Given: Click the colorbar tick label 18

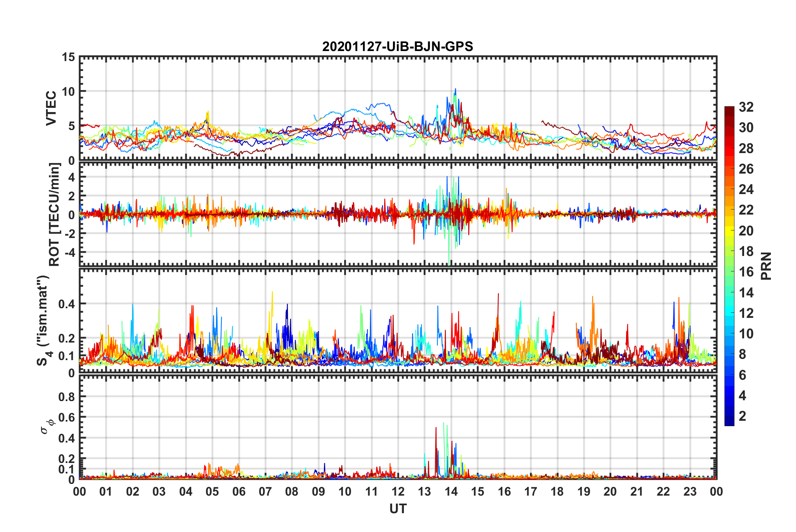Looking at the screenshot, I should (x=746, y=251).
